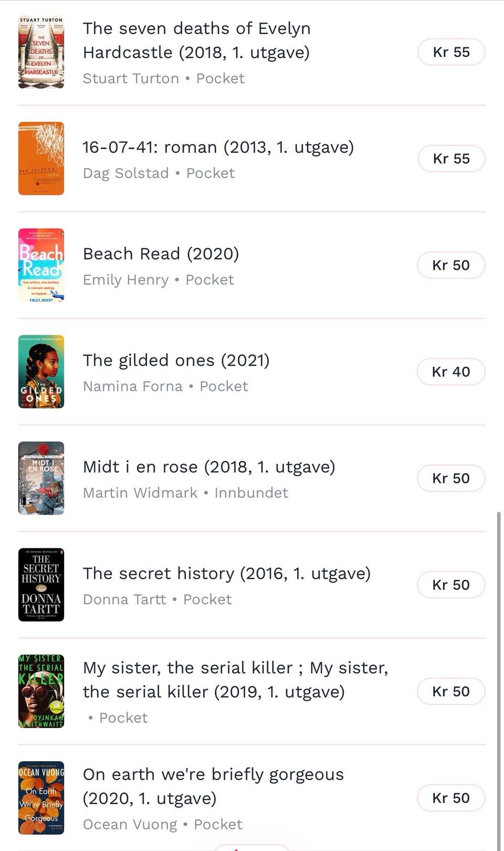Open the Seven Deaths of Evelyn Hardcastle cover
Viewport: 504px width, 851px height.
pyautogui.click(x=41, y=52)
